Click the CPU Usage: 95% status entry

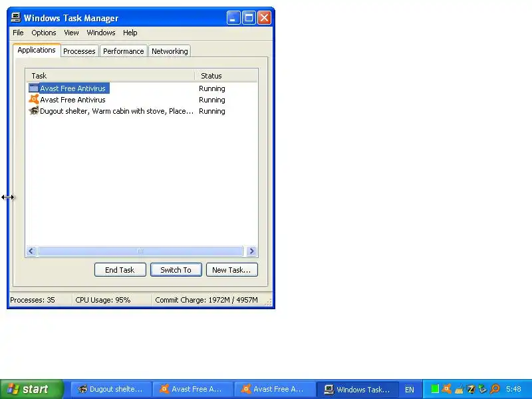103,300
